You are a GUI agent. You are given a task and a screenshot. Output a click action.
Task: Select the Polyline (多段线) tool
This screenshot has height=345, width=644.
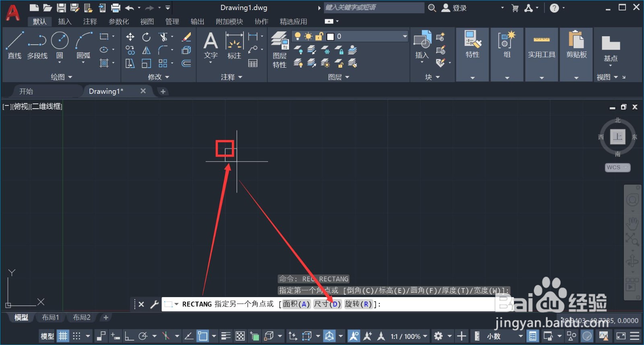(x=37, y=45)
